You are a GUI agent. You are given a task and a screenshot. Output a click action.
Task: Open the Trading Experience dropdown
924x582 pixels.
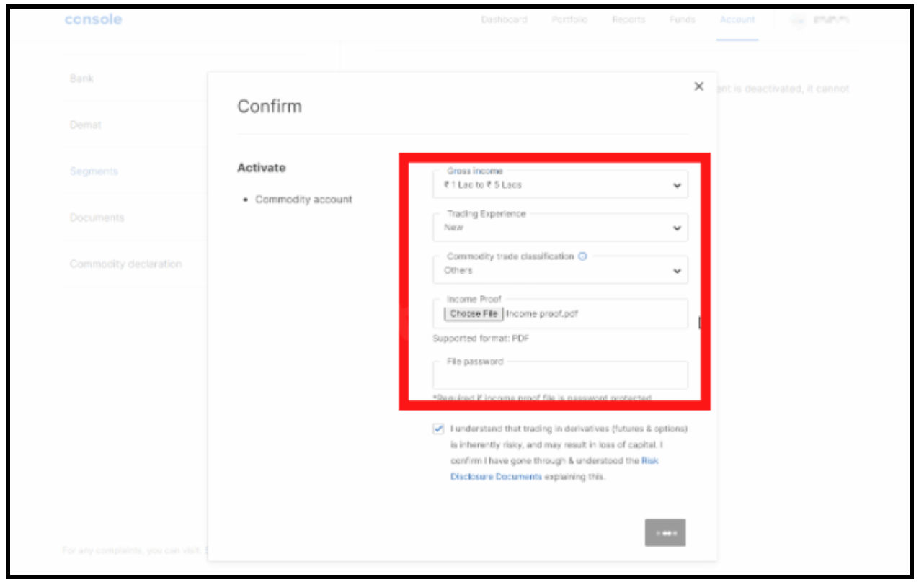560,228
